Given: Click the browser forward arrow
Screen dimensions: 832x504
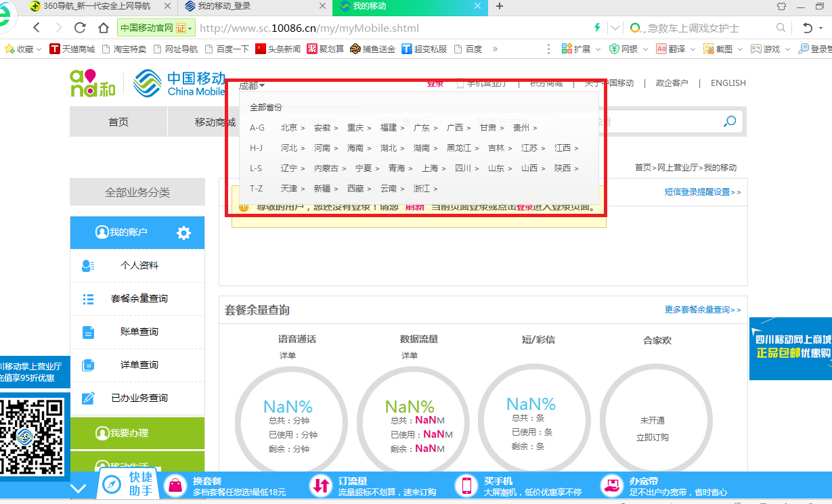Looking at the screenshot, I should click(x=59, y=28).
